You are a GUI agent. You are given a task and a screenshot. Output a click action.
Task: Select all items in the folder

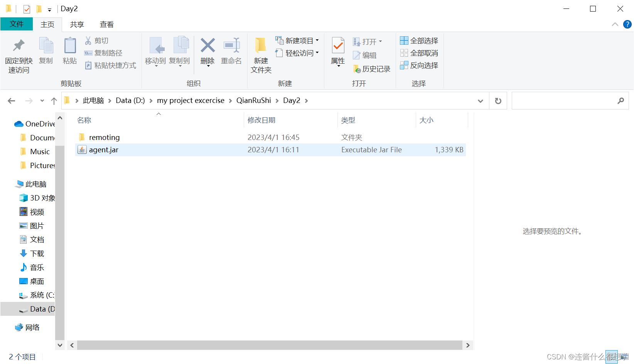pyautogui.click(x=419, y=40)
